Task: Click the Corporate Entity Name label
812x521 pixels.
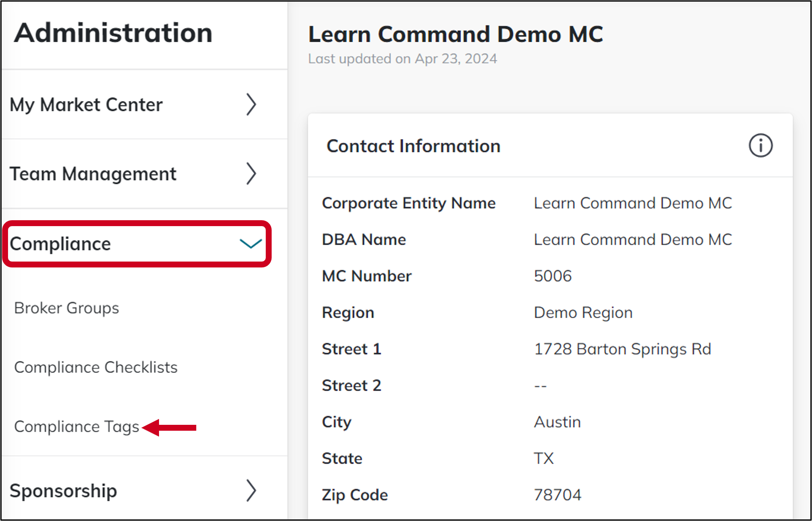Action: click(409, 203)
